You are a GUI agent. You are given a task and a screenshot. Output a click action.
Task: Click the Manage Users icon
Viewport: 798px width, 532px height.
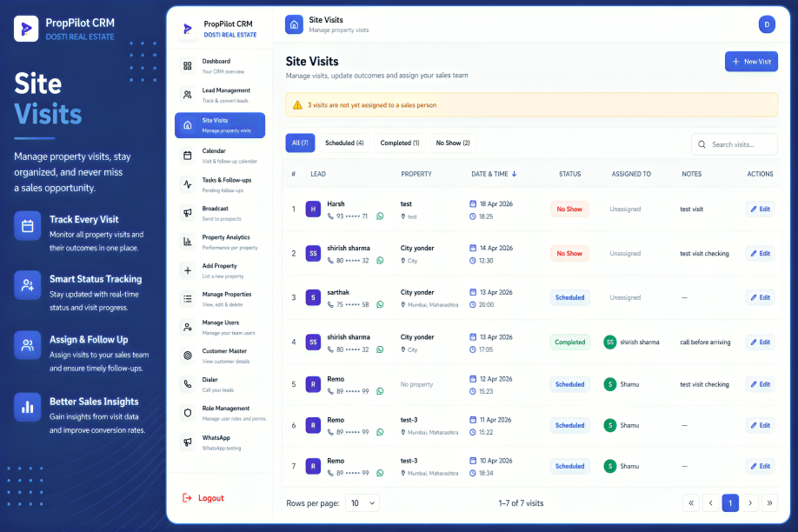(187, 327)
